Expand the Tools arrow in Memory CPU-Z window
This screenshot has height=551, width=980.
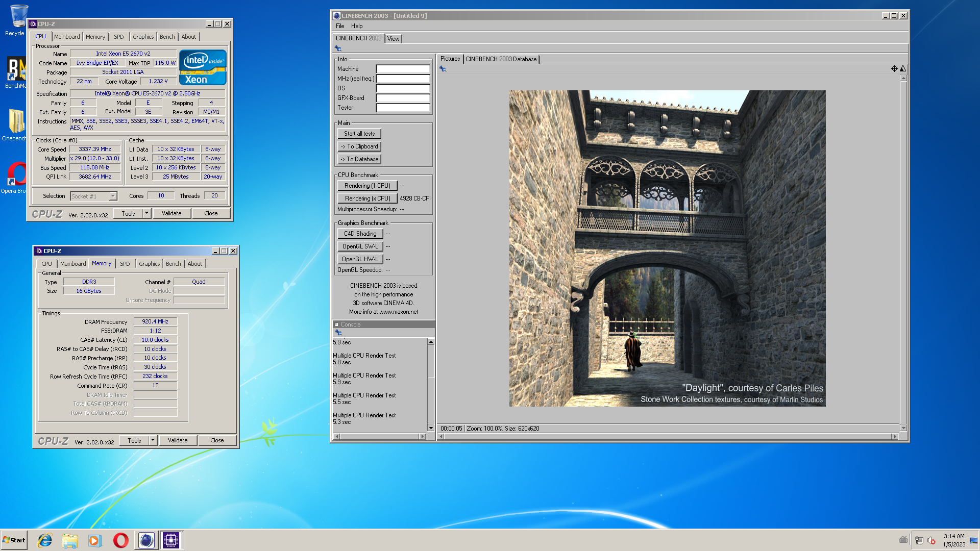pyautogui.click(x=153, y=440)
